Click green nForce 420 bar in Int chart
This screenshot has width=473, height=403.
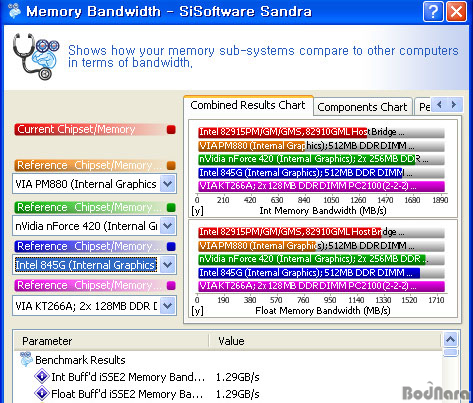pyautogui.click(x=306, y=159)
